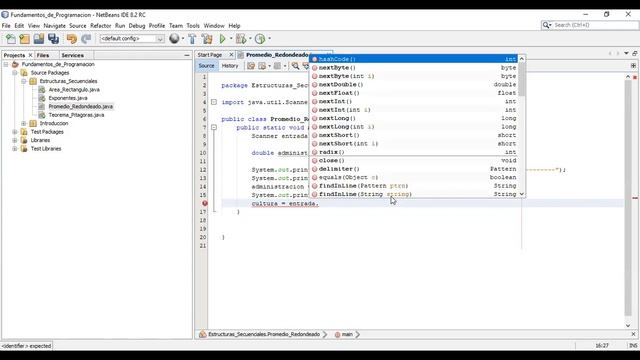The width and height of the screenshot is (640, 360).
Task: Close the Start Page tab
Action: coord(231,55)
